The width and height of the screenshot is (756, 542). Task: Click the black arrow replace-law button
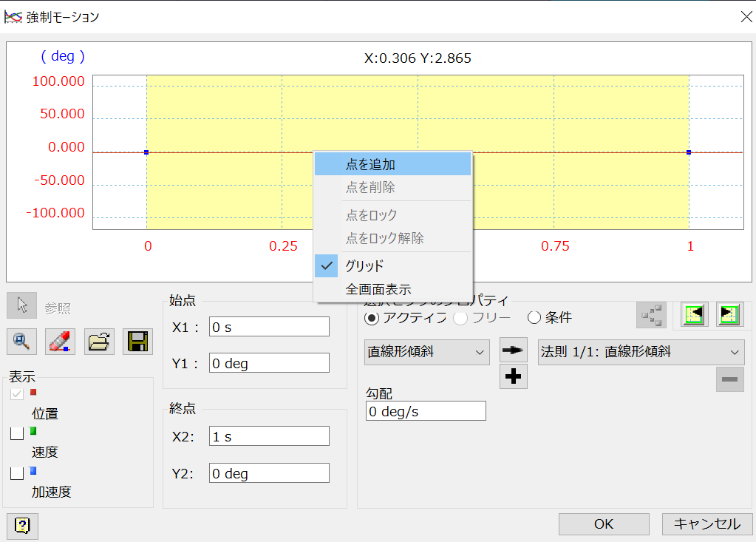[513, 350]
